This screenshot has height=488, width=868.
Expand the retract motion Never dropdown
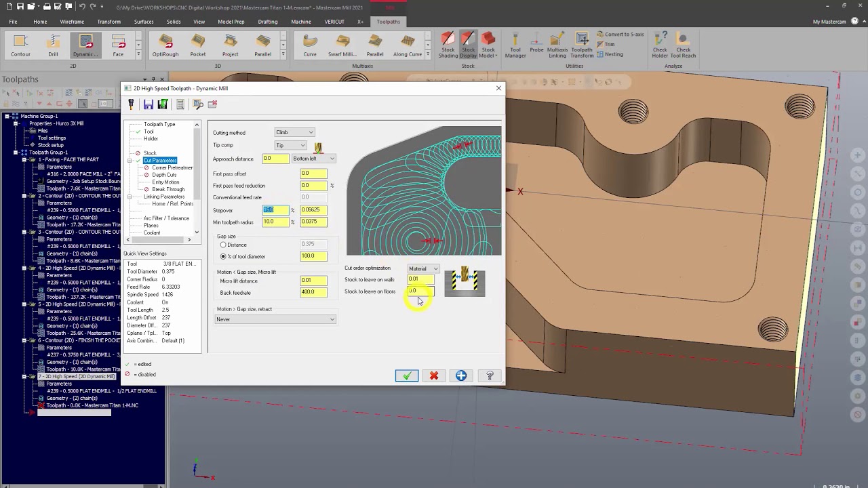[x=275, y=319]
